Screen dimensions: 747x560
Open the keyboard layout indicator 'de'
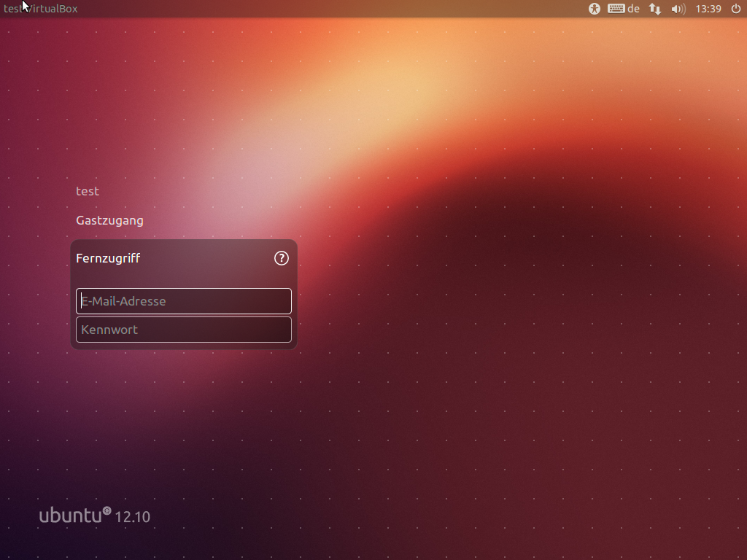click(x=623, y=9)
